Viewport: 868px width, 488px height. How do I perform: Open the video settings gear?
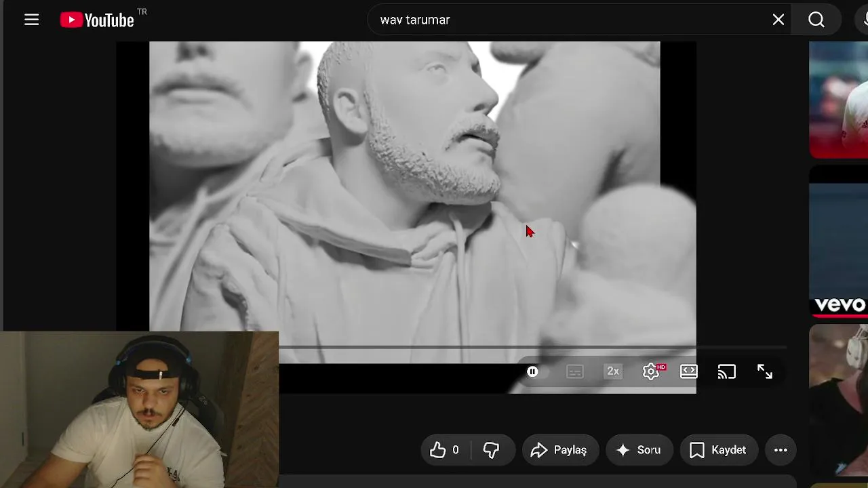(x=651, y=371)
